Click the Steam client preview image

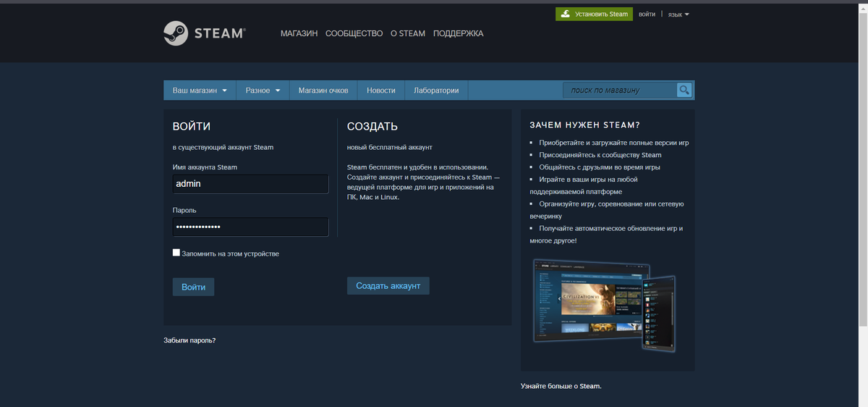(603, 306)
